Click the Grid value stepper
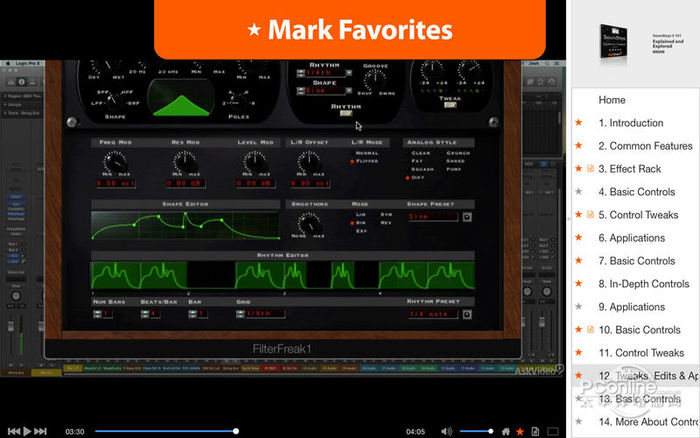This screenshot has height=438, width=700. [x=240, y=314]
